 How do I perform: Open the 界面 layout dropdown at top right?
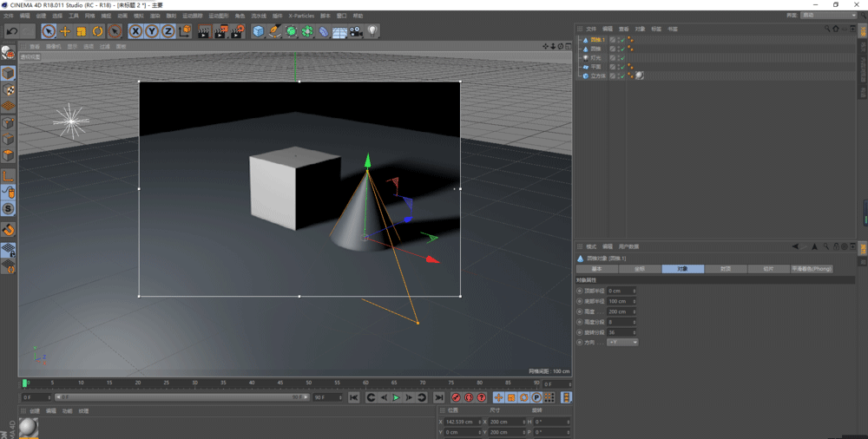point(828,15)
